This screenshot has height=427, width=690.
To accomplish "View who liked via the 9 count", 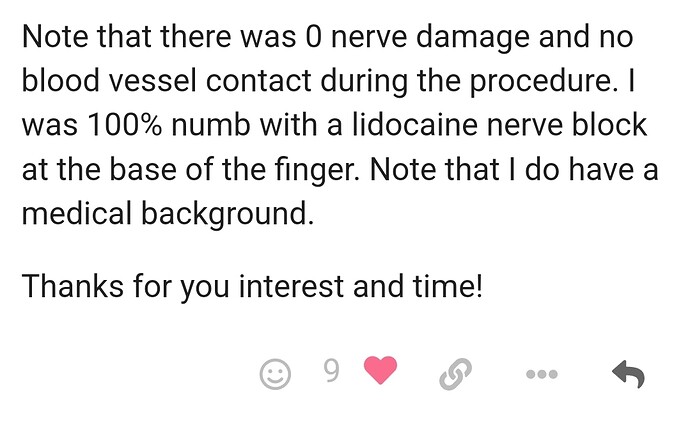I will (332, 371).
